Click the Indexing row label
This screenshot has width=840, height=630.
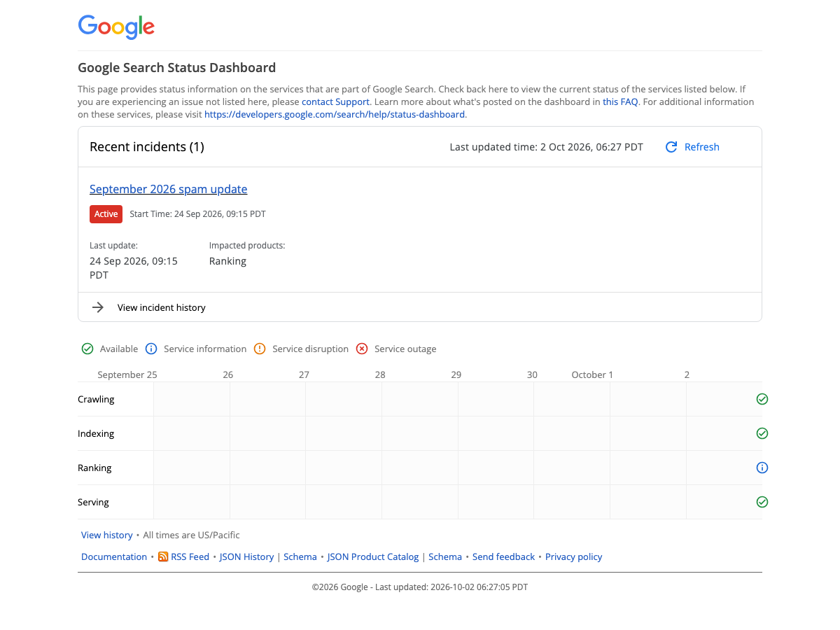point(96,433)
